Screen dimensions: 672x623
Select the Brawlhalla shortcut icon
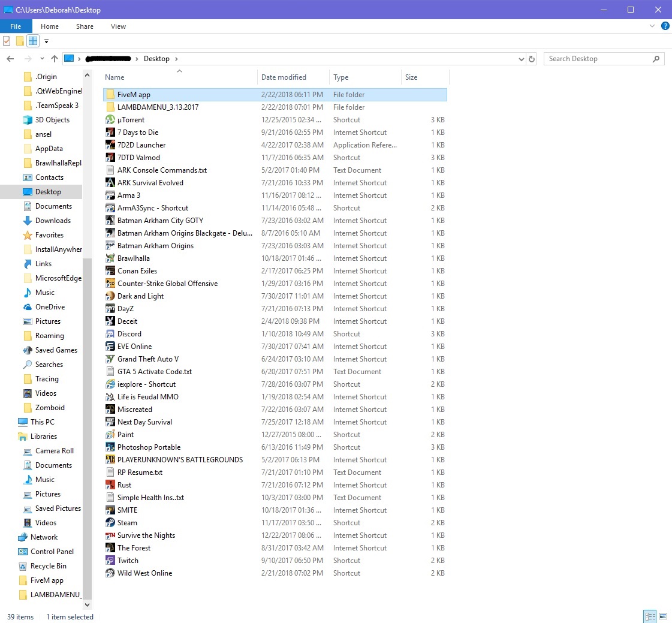(110, 258)
